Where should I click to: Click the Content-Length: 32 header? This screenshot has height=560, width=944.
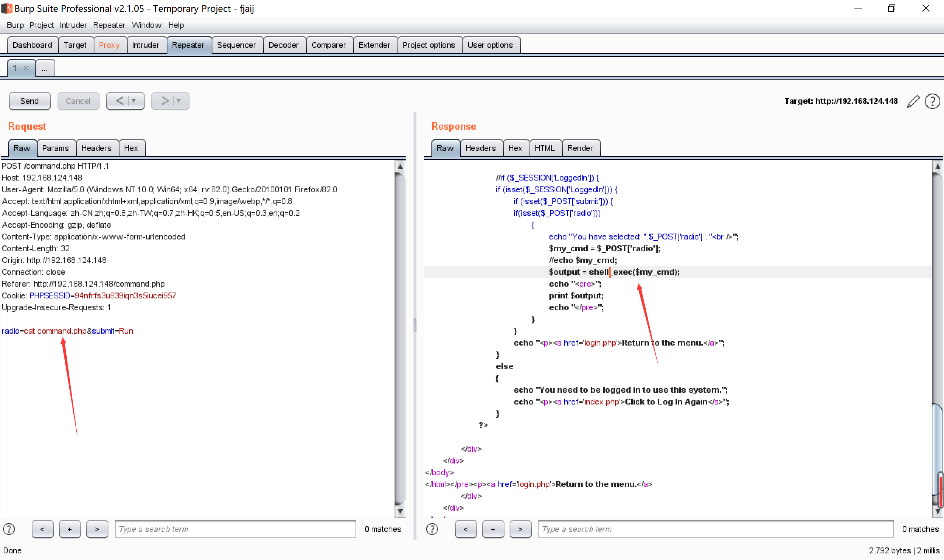[36, 248]
